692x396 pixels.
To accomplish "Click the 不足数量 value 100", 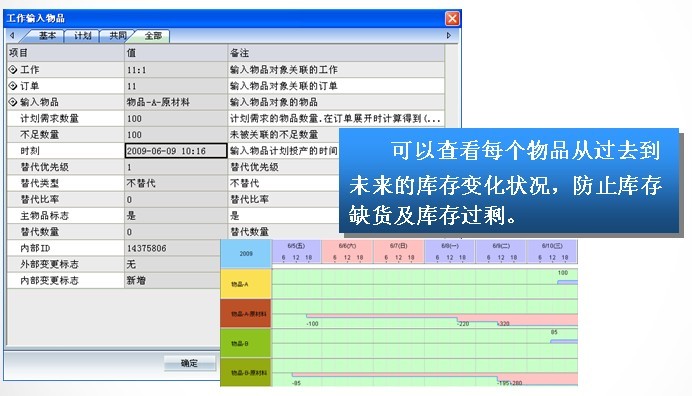I will click(x=176, y=135).
